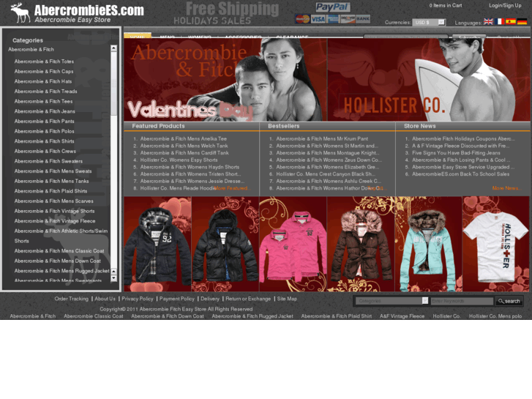Image resolution: width=532 pixels, height=399 pixels.
Task: Open Abercrombie & Fitch Totes category
Action: 44,61
